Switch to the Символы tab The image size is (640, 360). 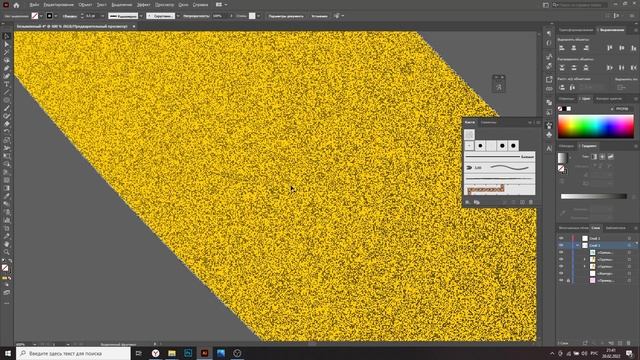[488, 122]
